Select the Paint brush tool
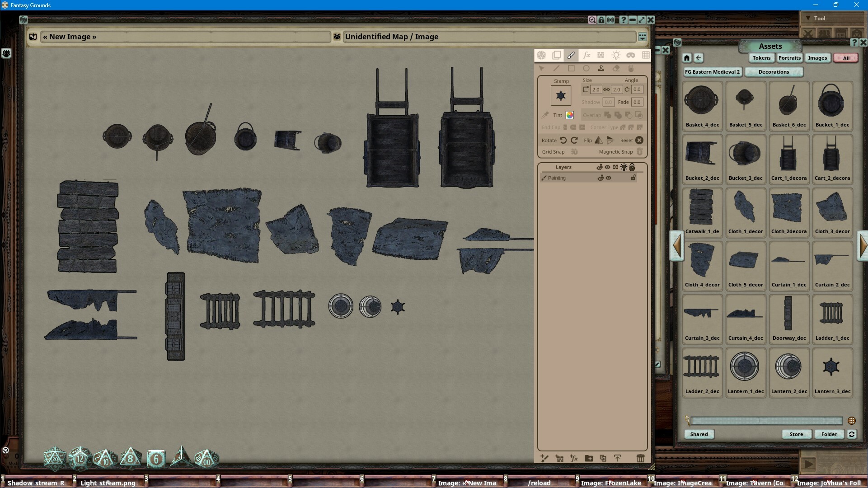This screenshot has height=488, width=868. click(571, 55)
